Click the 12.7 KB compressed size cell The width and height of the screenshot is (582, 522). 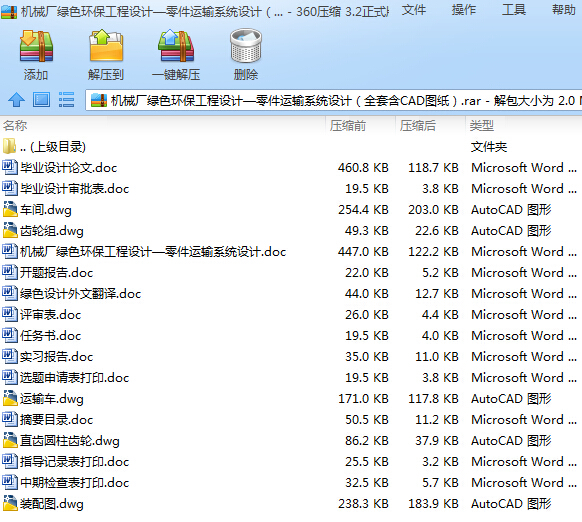(x=436, y=294)
